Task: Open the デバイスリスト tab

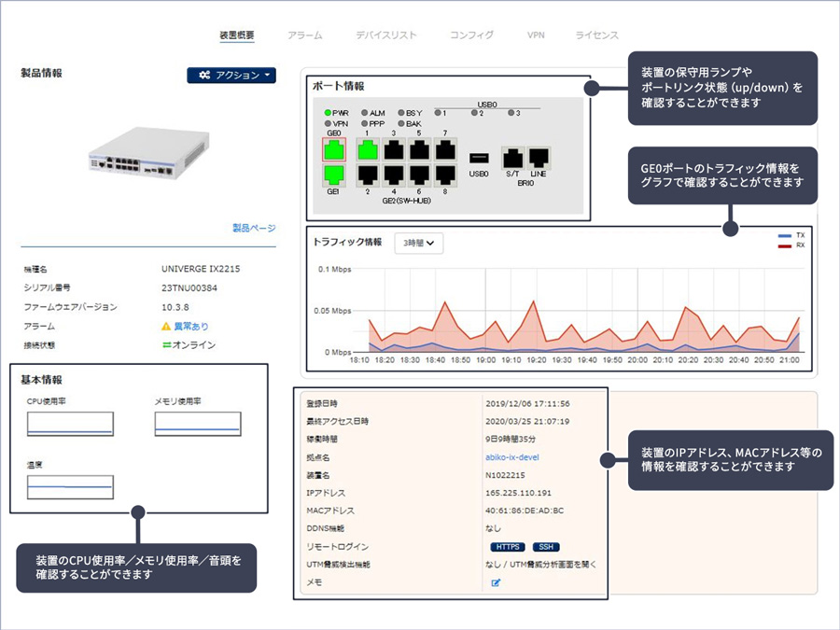Action: (386, 35)
